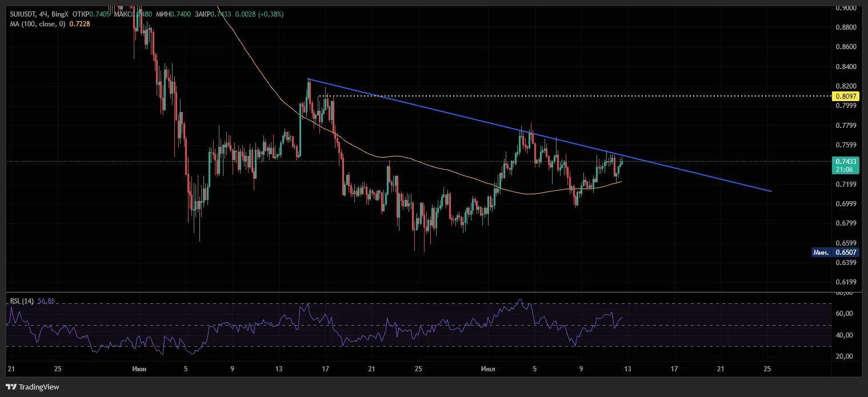Click the Июн month label on time axis

pyautogui.click(x=138, y=369)
